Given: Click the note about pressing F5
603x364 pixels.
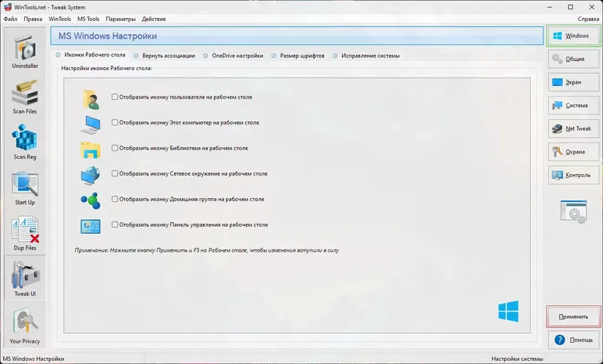Looking at the screenshot, I should (x=207, y=250).
